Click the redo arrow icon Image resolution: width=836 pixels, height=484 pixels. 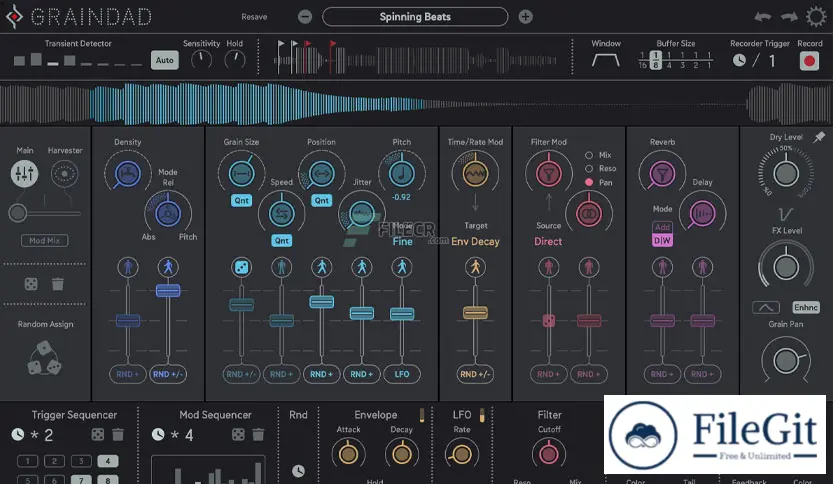click(x=789, y=17)
